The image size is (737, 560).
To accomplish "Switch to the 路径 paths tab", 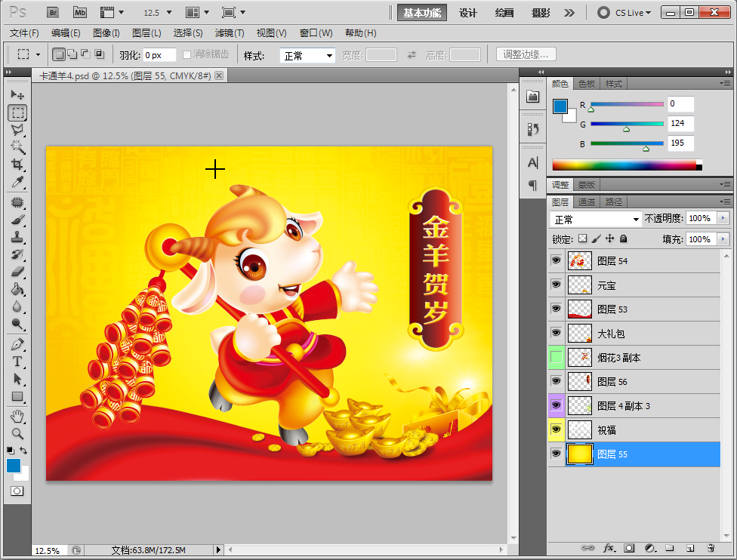I will click(x=613, y=202).
